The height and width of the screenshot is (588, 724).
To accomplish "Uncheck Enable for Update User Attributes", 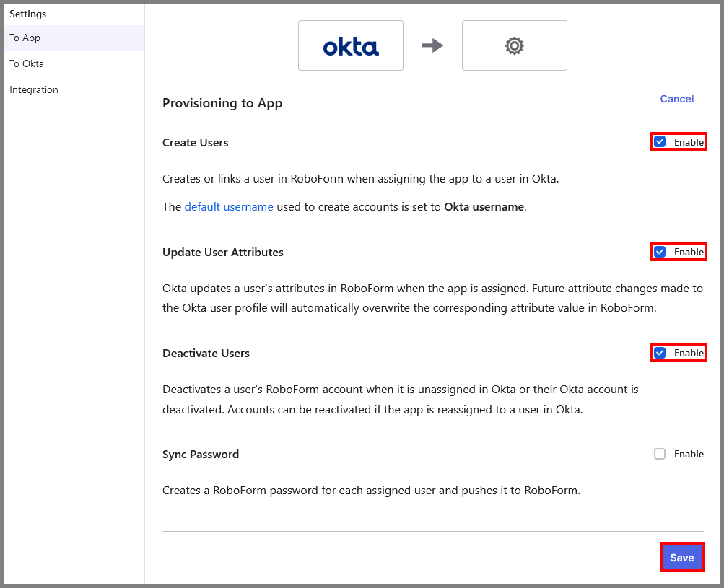I will 660,252.
